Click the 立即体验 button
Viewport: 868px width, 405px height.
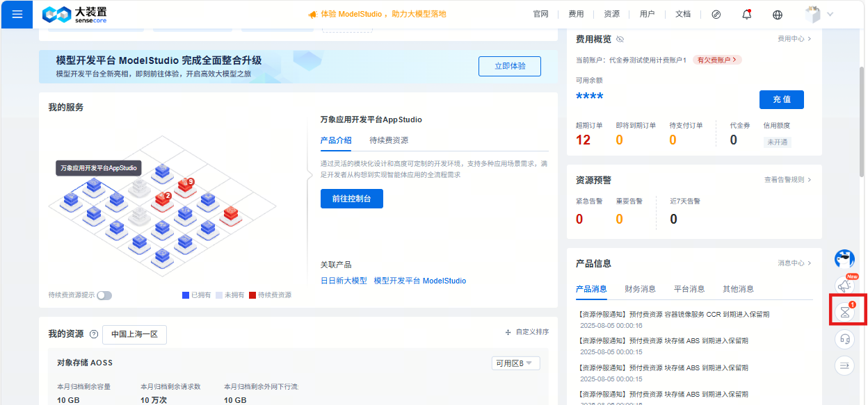509,67
